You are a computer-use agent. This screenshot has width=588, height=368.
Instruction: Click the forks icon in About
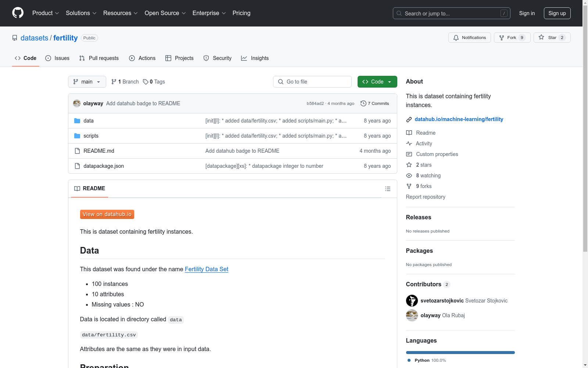point(409,186)
